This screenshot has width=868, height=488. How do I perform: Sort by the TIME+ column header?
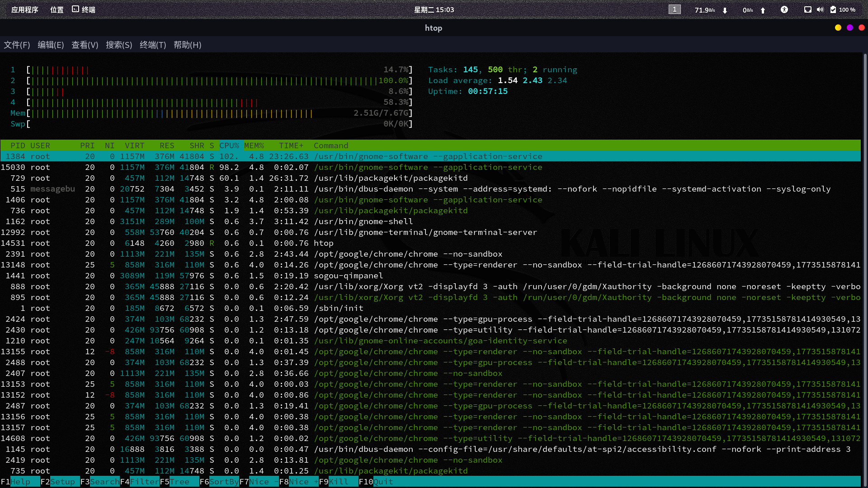pos(291,145)
